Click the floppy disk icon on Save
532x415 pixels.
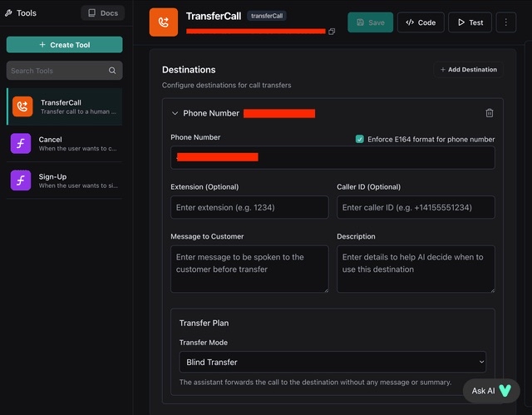[x=360, y=22]
